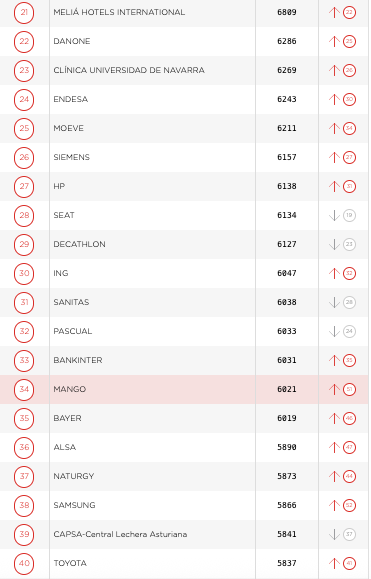Click the red up arrow in MANGO row
The width and height of the screenshot is (371, 579).
tap(334, 389)
